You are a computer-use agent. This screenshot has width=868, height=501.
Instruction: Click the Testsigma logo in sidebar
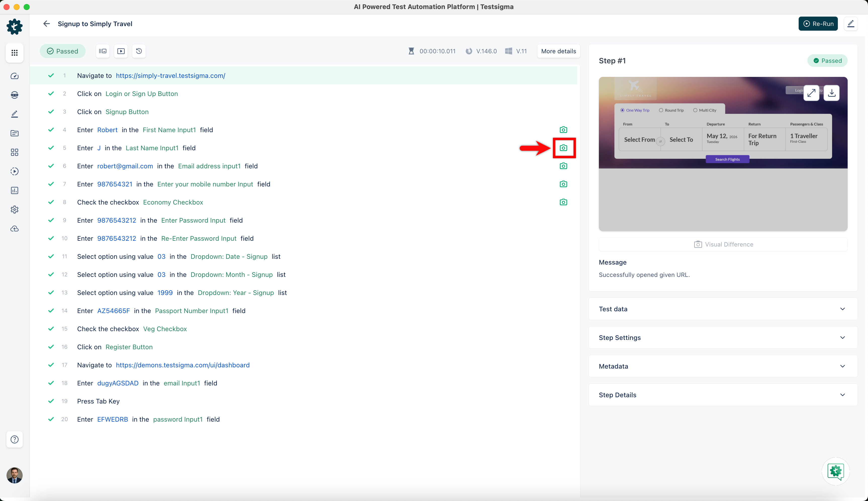coord(15,26)
